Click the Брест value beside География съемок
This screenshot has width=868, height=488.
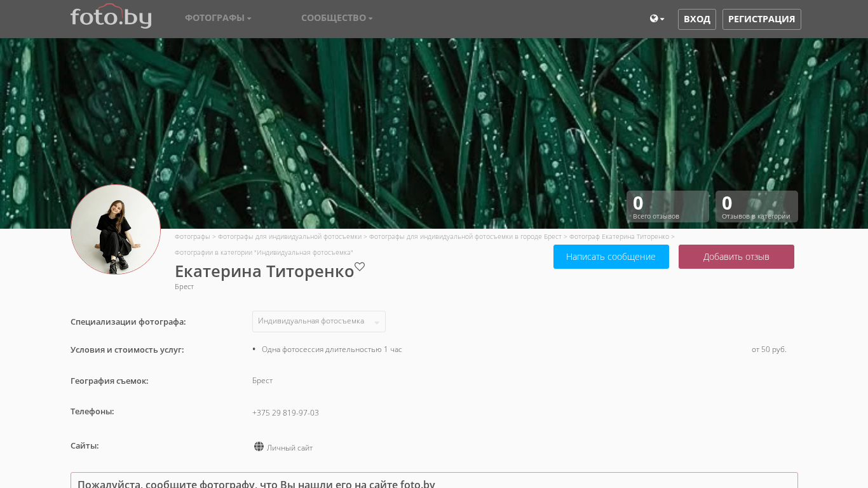point(262,381)
